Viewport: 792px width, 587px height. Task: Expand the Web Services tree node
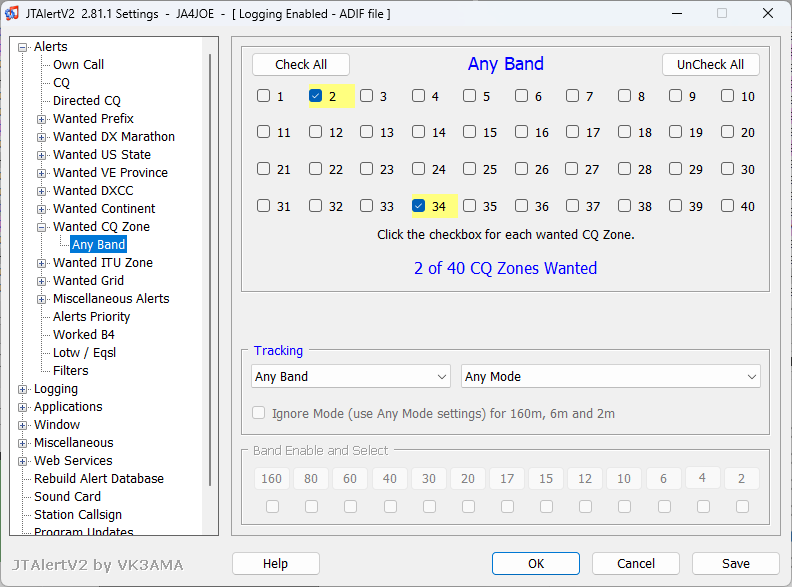pos(22,461)
